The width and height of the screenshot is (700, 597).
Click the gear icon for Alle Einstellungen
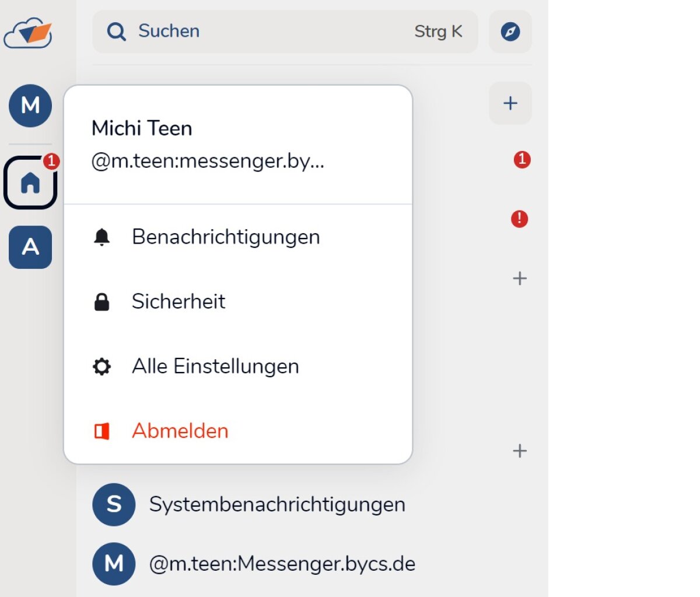(102, 367)
